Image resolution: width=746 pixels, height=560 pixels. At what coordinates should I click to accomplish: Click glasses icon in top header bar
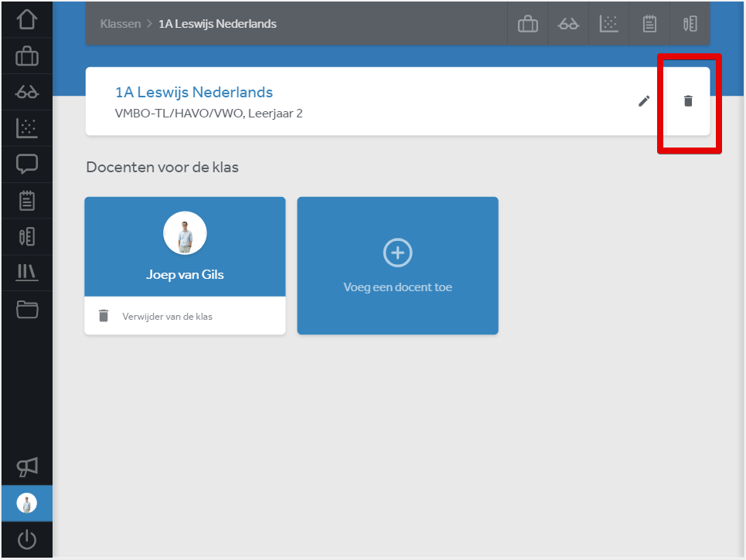tap(568, 24)
